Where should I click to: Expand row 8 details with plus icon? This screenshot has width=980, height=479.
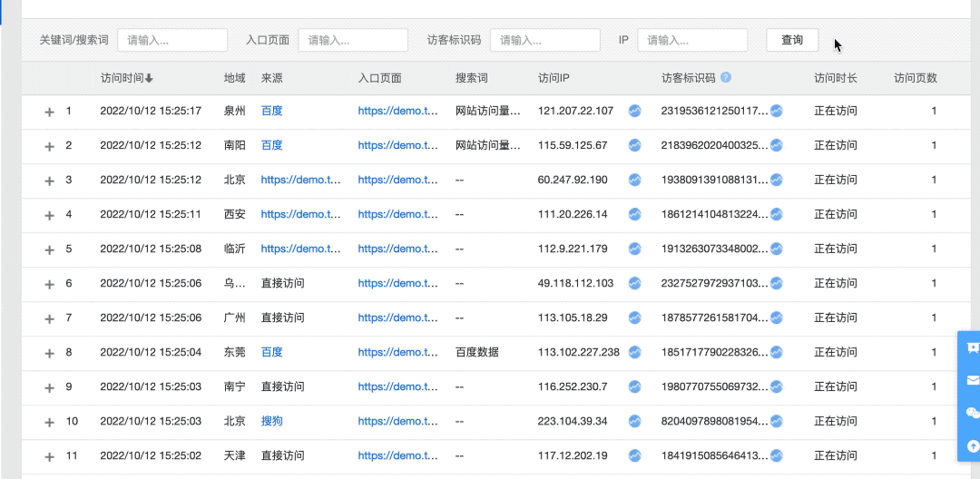pyautogui.click(x=50, y=353)
